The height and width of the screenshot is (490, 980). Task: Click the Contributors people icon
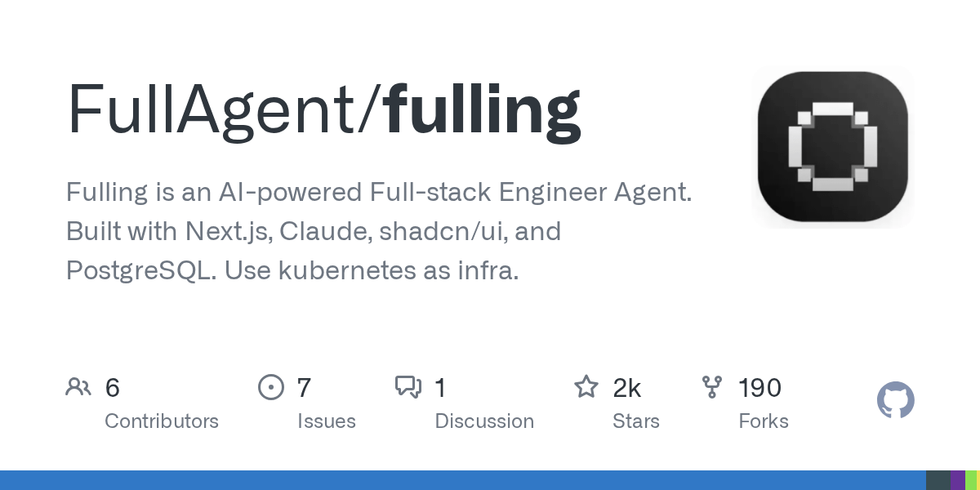78,387
